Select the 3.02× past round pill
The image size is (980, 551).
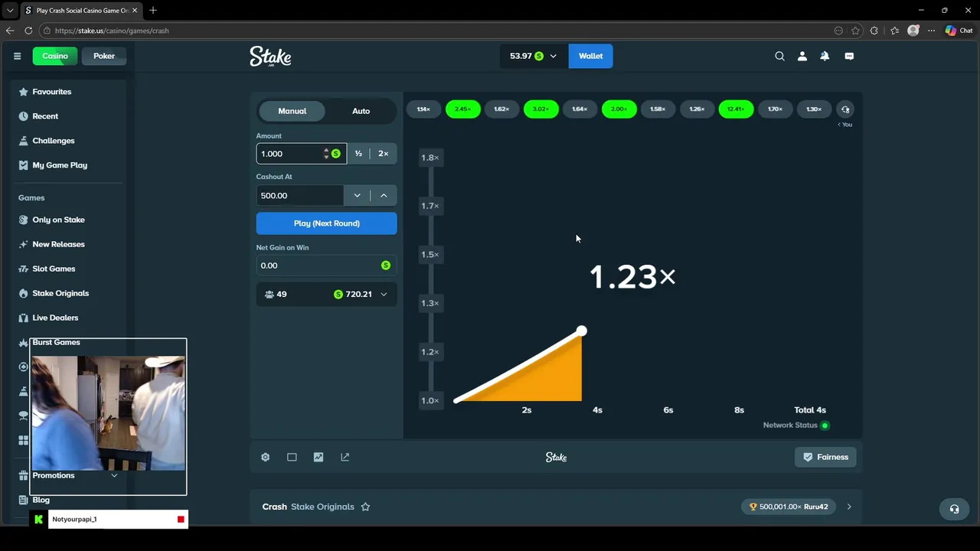coord(541,109)
